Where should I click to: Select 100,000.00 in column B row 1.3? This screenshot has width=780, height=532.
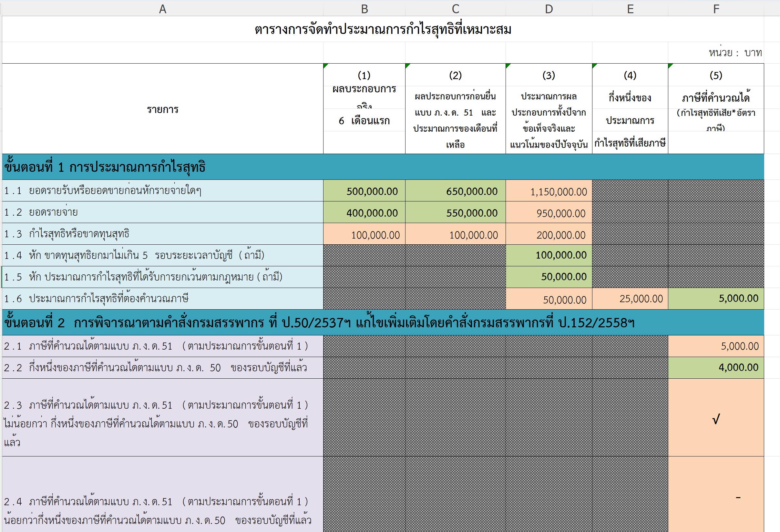(364, 234)
